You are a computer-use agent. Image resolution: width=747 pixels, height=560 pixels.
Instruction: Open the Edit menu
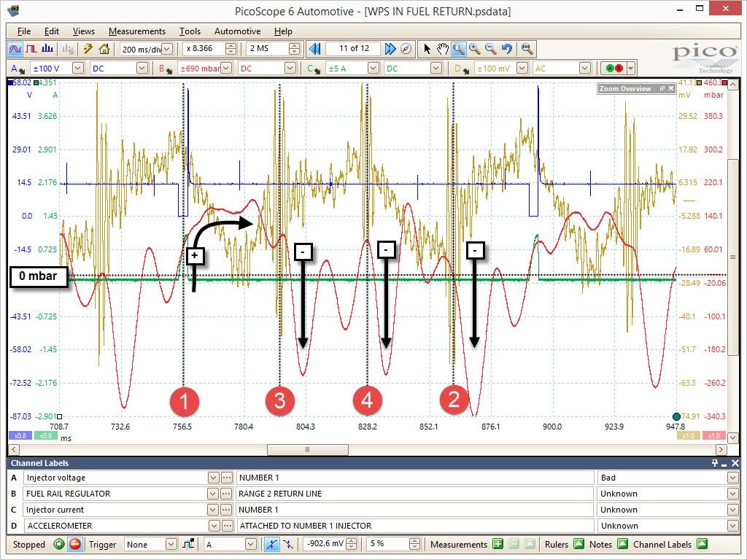(52, 31)
